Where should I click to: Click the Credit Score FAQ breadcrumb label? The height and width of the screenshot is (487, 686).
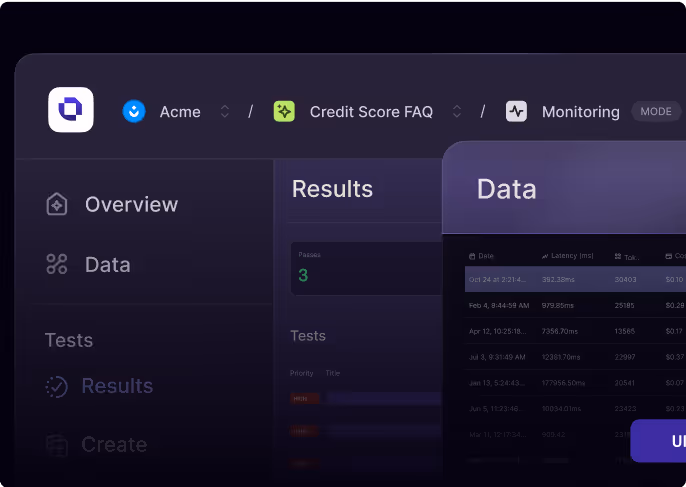[x=371, y=112]
